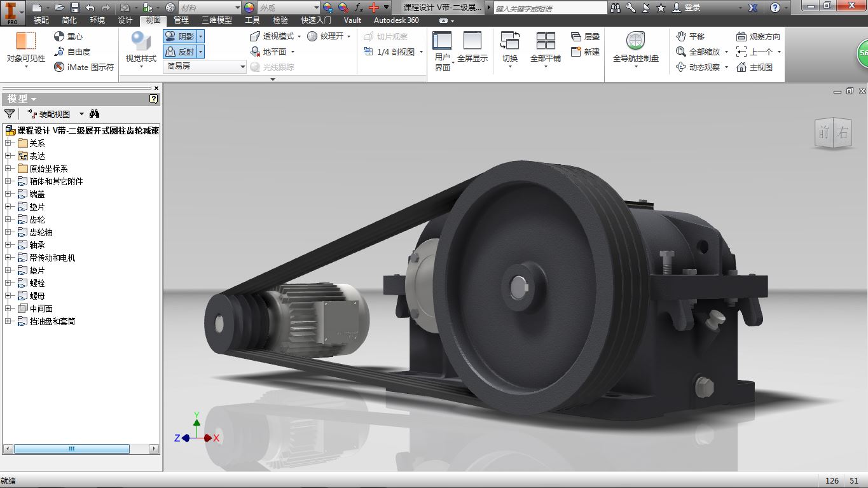This screenshot has width=868, height=488.
Task: Open the Inventor application menu logo
Action: [x=12, y=12]
